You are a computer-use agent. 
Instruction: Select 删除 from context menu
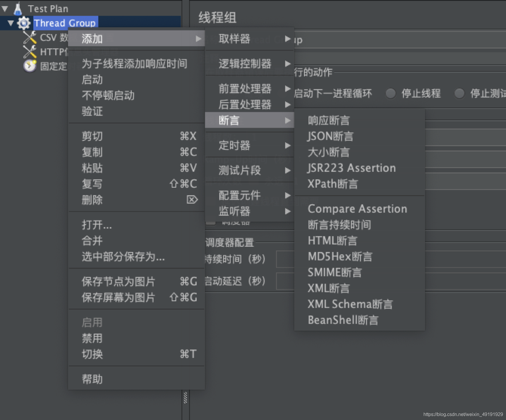pyautogui.click(x=136, y=200)
